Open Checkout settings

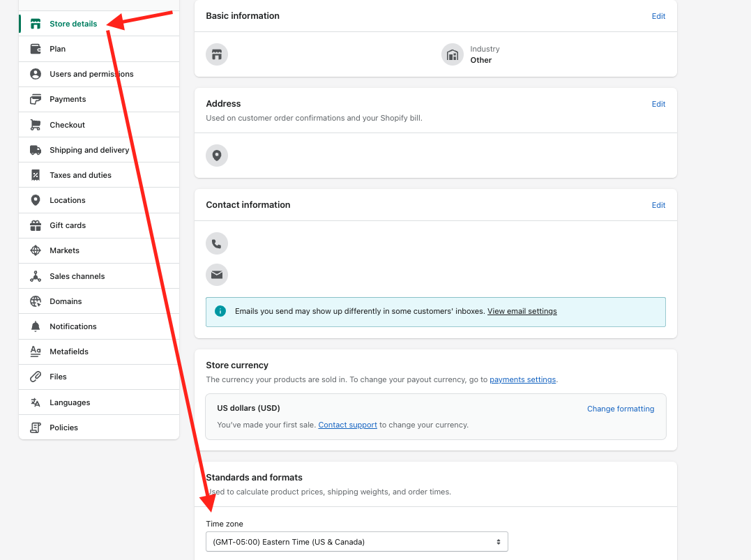click(x=98, y=125)
